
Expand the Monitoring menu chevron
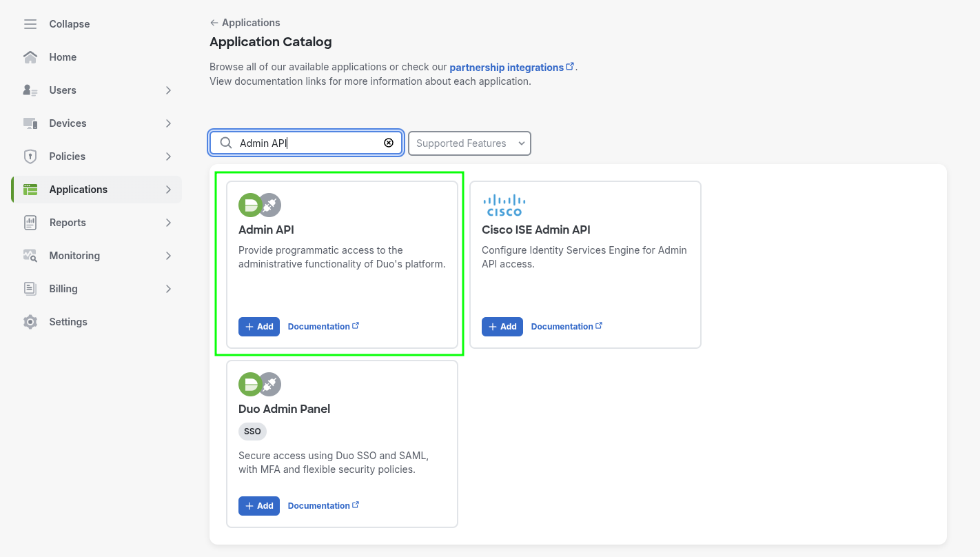click(x=168, y=256)
